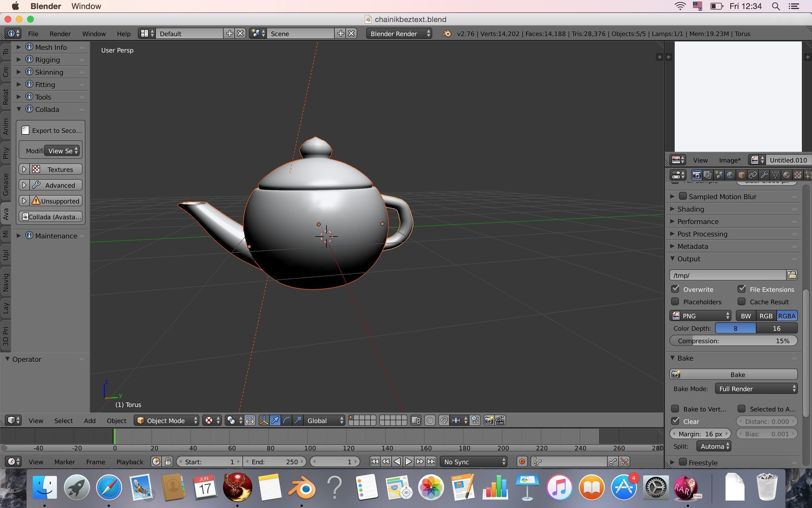Open the Render Layers properties tab
812x508 pixels.
708,175
